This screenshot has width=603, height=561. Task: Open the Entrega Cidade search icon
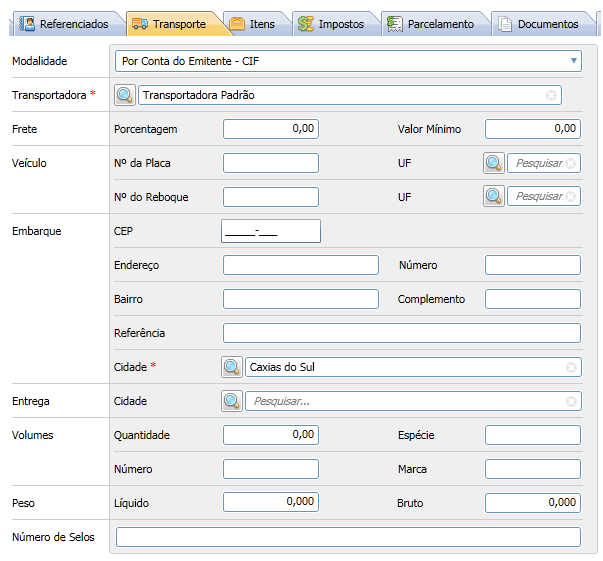(232, 401)
